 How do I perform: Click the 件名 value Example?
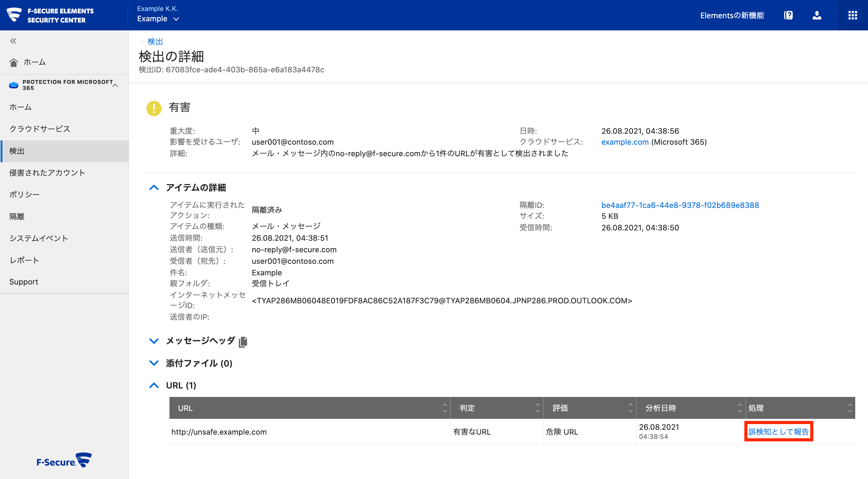267,273
